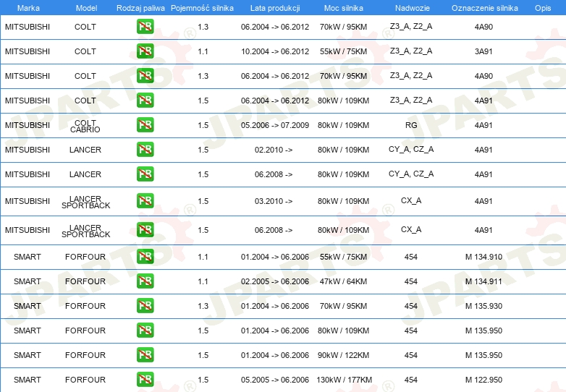This screenshot has height=392, width=566.
Task: Click the 454 body cell in the M 122.950 row
Action: coord(411,380)
